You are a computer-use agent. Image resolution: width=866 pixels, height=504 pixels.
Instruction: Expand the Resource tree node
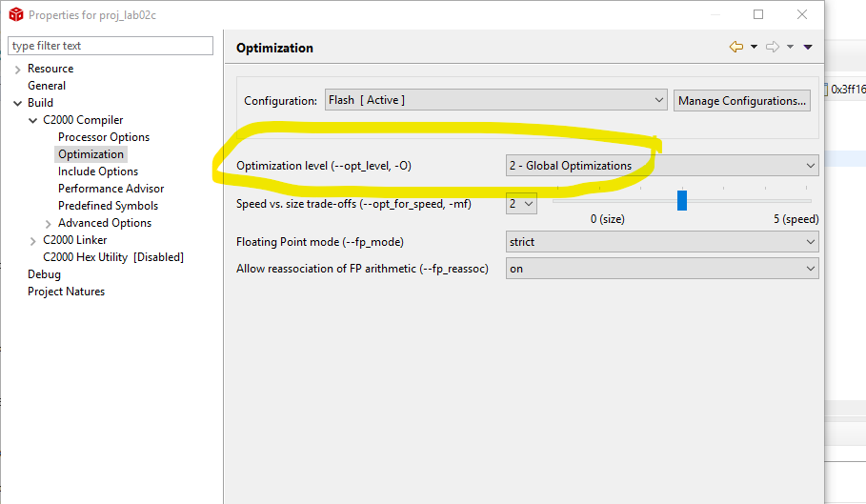coord(18,69)
